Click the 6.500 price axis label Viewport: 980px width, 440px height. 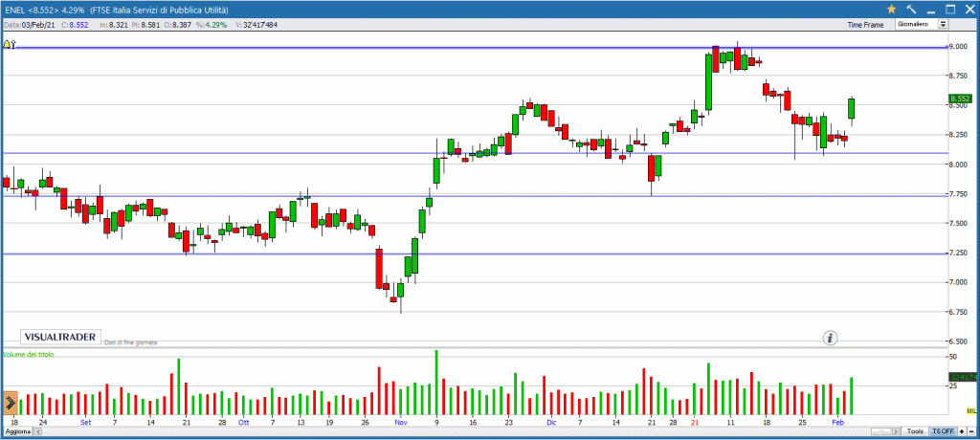(x=958, y=341)
